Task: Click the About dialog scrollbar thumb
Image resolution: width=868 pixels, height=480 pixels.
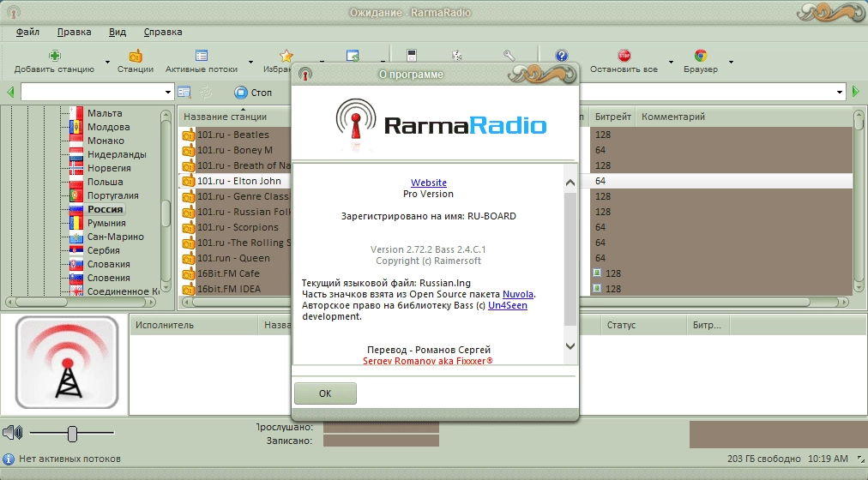Action: point(570,259)
